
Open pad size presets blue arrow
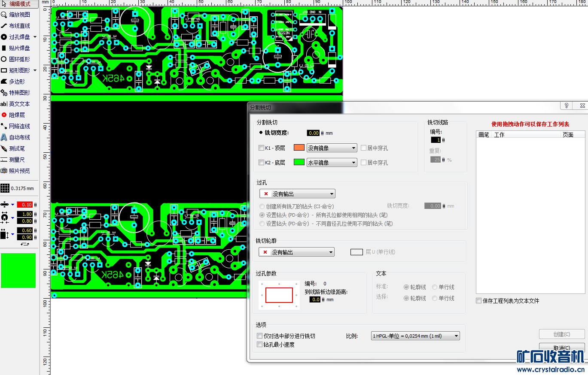(12, 218)
